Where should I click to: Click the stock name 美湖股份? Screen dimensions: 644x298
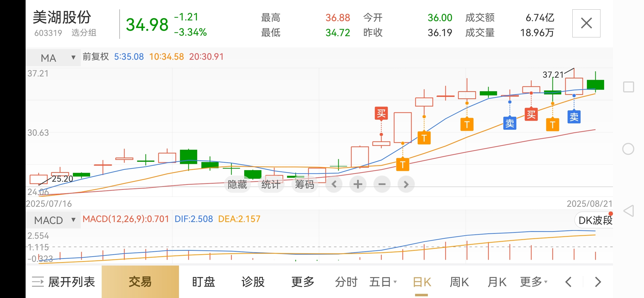[62, 17]
